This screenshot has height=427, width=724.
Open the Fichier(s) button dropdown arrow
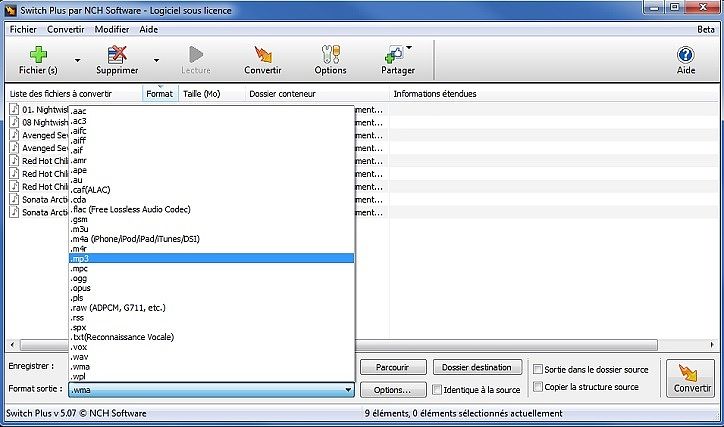pos(76,60)
